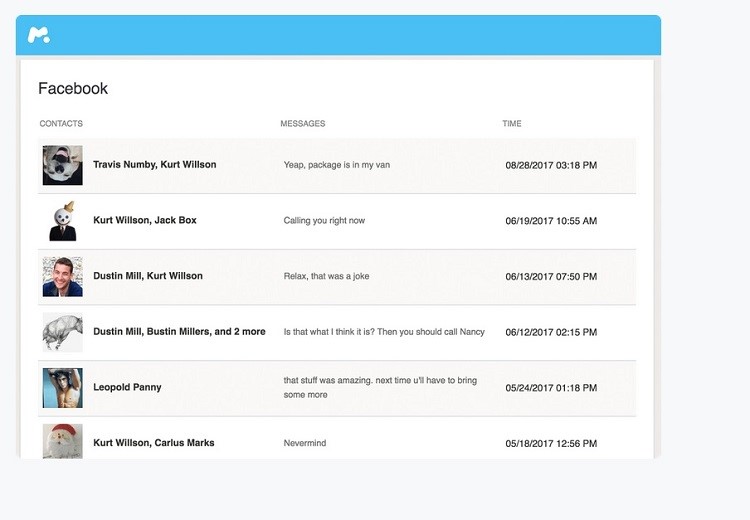
Task: Open Kurt Willson, Carlus Marks Santa avatar
Action: point(63,441)
